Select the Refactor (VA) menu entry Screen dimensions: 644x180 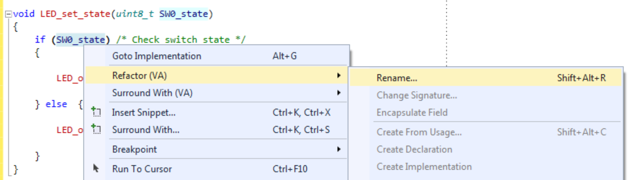pyautogui.click(x=139, y=76)
